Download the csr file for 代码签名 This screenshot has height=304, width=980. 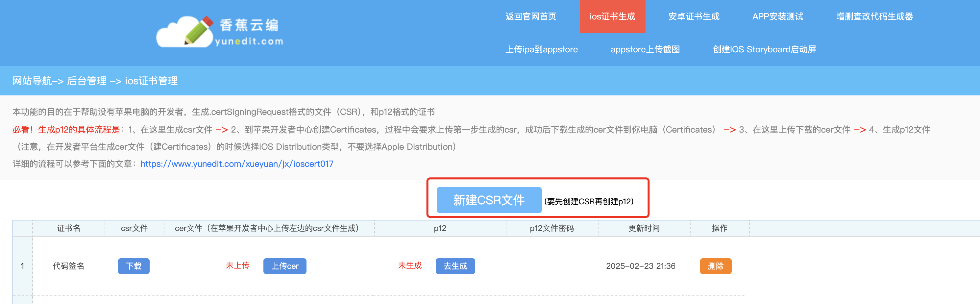(x=134, y=266)
